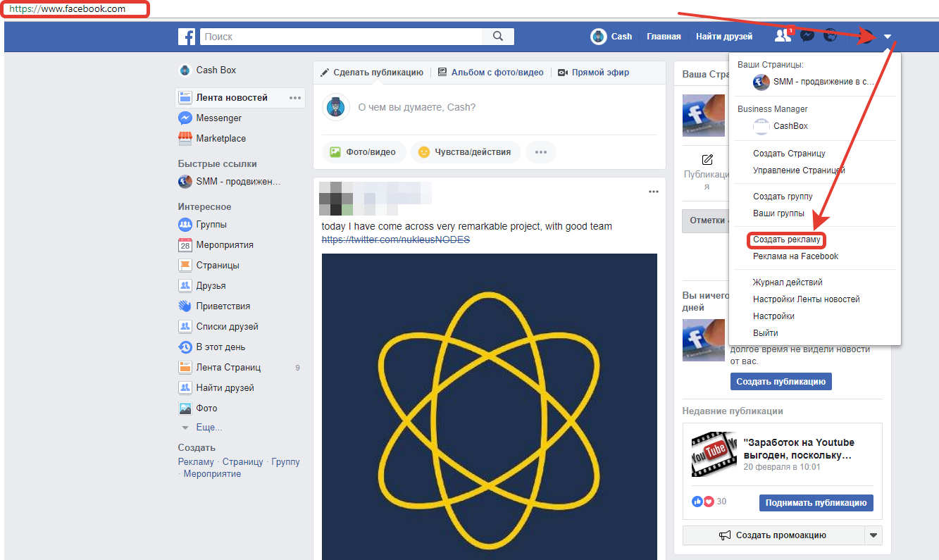Choose Выйти to log out

[x=765, y=333]
